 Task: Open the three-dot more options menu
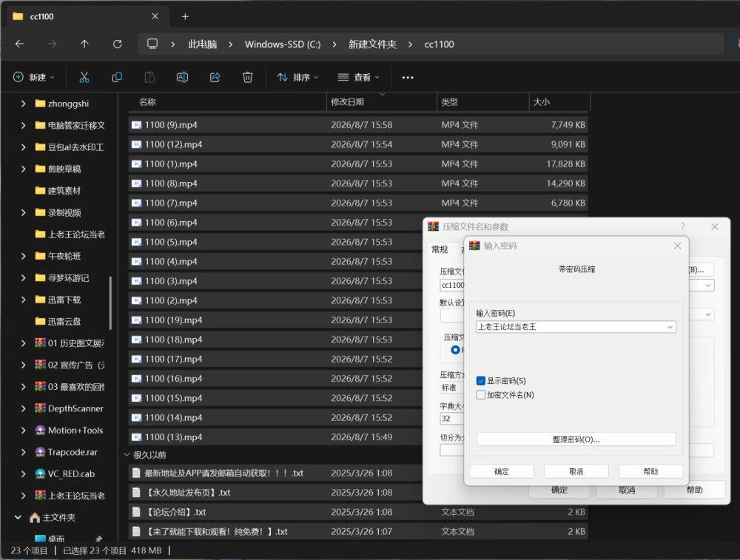pyautogui.click(x=408, y=78)
